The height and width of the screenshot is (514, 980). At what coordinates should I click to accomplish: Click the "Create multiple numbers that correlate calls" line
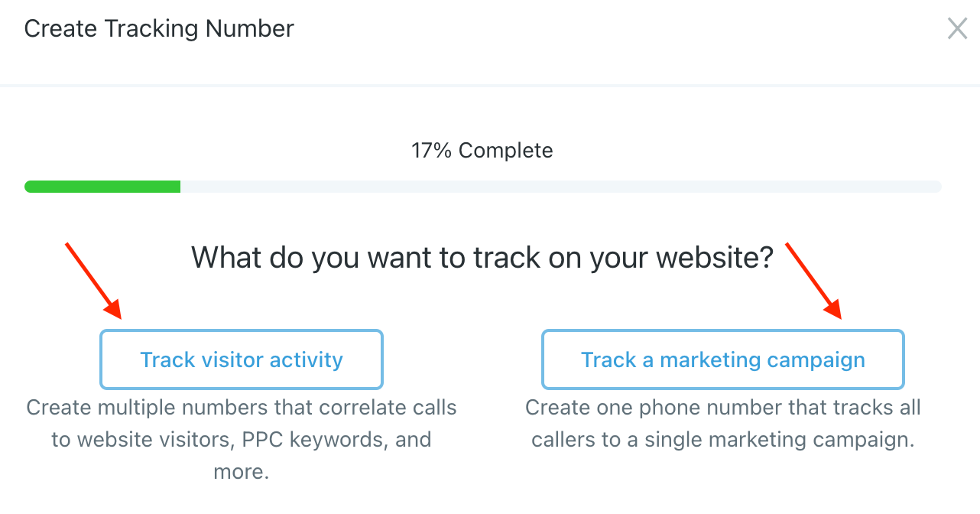coord(242,407)
